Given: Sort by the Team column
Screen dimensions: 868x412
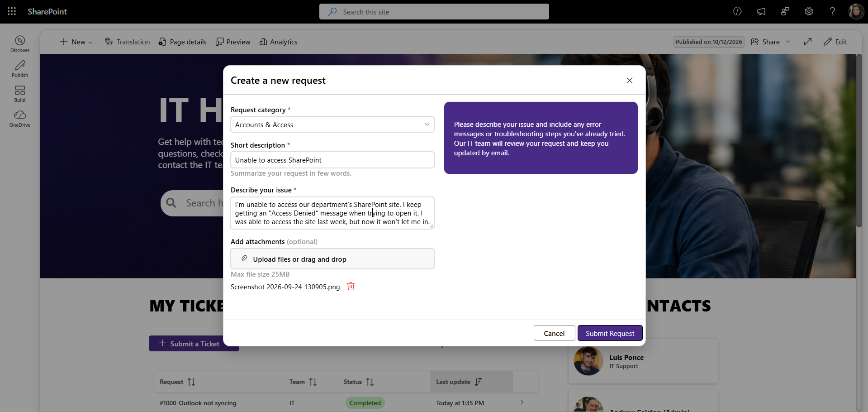Looking at the screenshot, I should pyautogui.click(x=303, y=382).
